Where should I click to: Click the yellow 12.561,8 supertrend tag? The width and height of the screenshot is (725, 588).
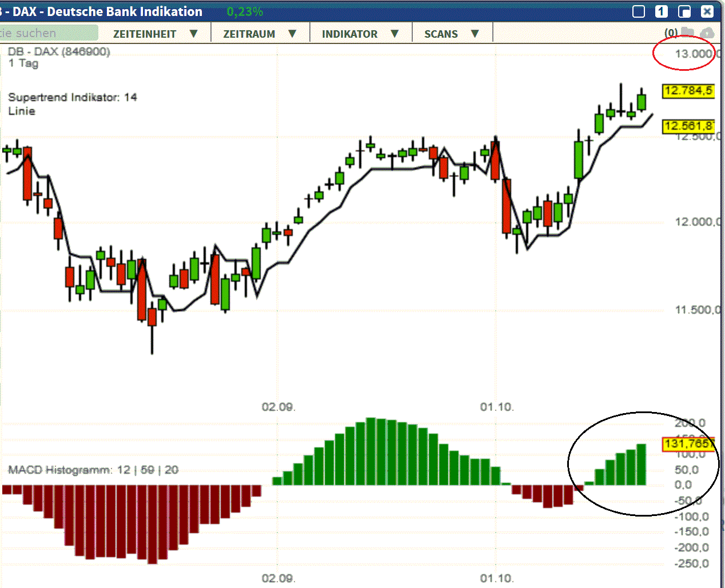pyautogui.click(x=688, y=126)
